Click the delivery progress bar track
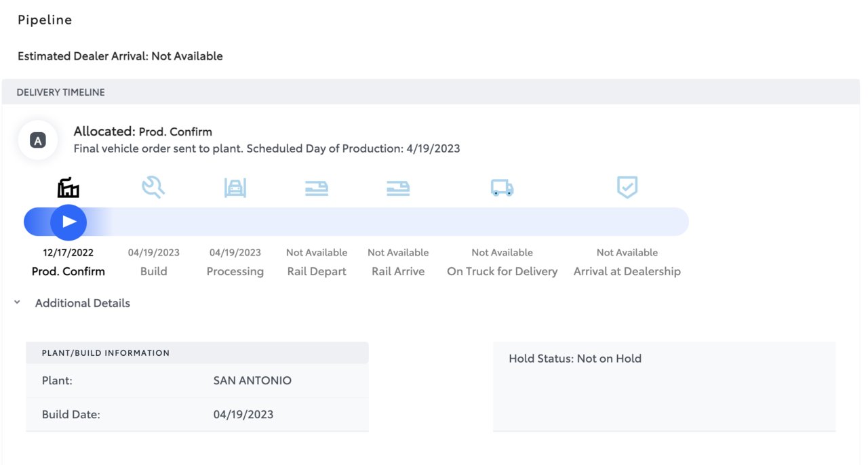Viewport: 868px width, 465px height. point(356,222)
